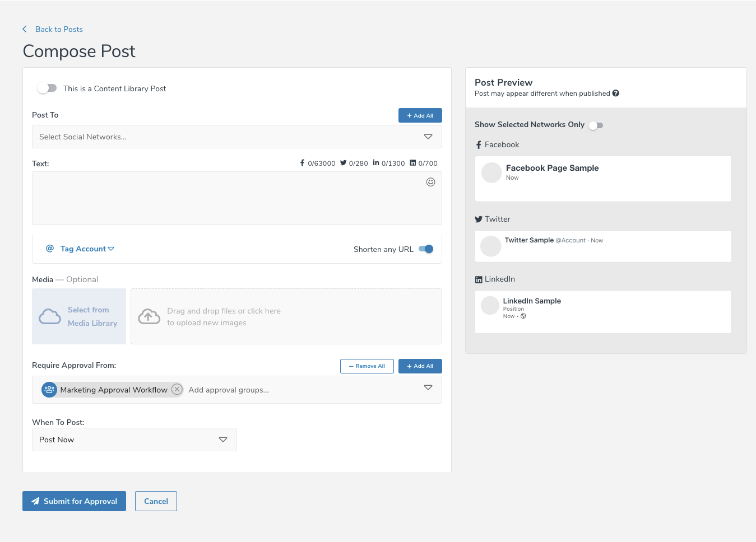Click the back chevron arrow icon
This screenshot has width=756, height=542.
[x=25, y=29]
